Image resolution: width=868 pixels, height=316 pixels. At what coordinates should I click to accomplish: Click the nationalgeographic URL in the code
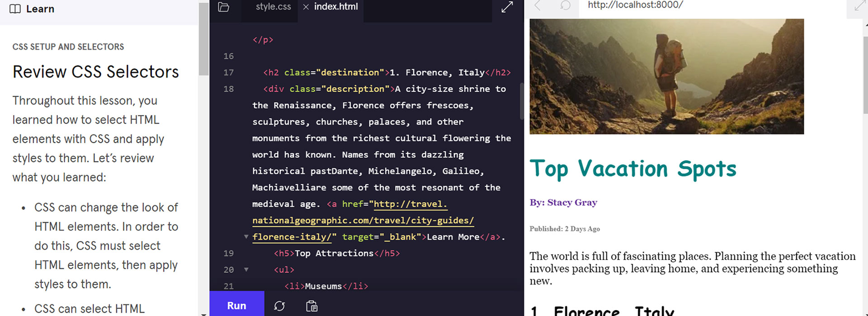coord(363,220)
